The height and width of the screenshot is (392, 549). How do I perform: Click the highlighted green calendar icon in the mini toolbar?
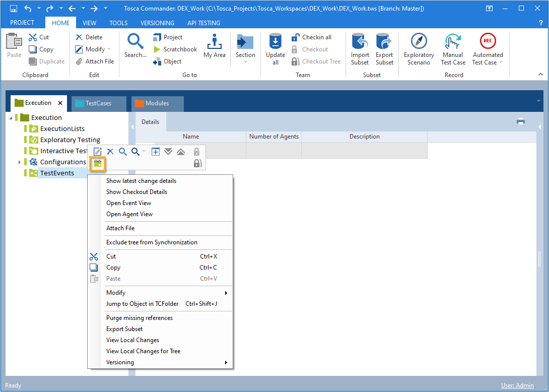[97, 163]
